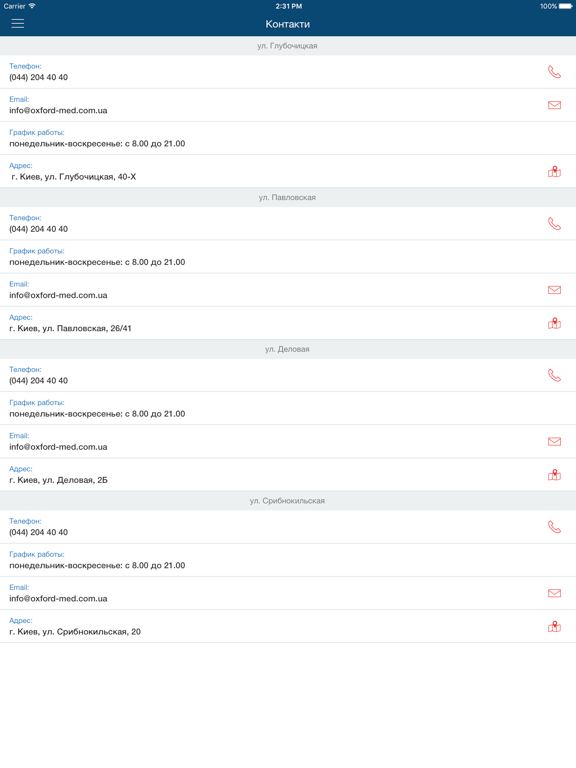
Task: Tap address г. Киев, ул. Павловская, 26/41
Action: pyautogui.click(x=70, y=329)
